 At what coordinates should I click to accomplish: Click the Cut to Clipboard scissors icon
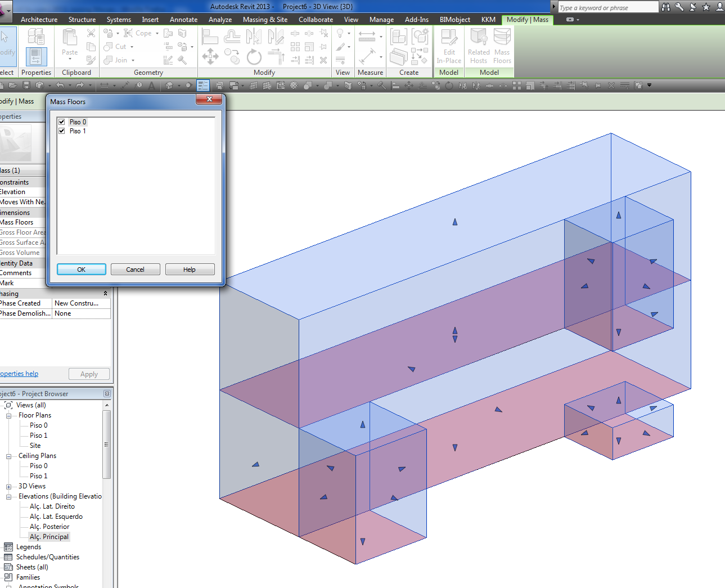(91, 33)
